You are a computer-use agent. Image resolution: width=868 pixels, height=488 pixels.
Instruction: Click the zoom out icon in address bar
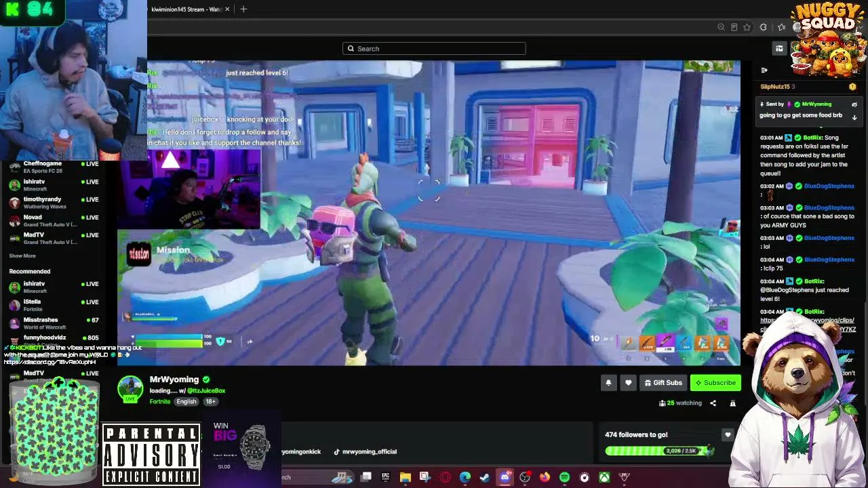point(721,27)
